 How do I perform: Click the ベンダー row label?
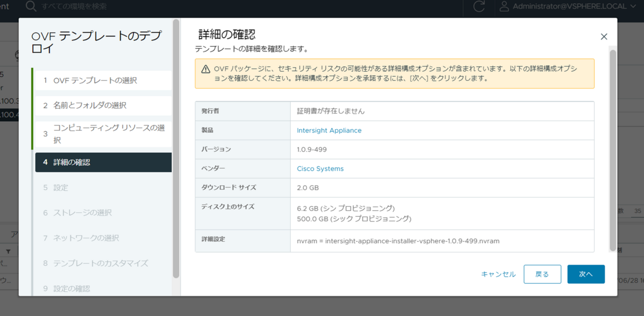tap(213, 168)
